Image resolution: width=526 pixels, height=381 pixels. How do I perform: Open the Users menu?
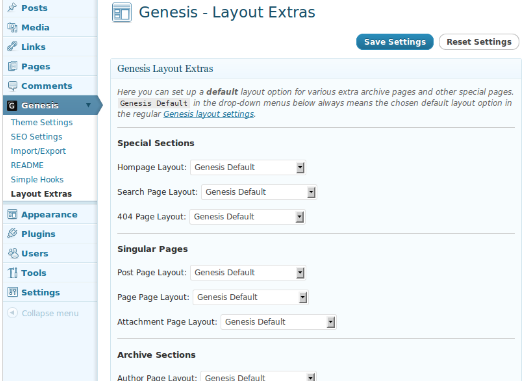click(35, 254)
